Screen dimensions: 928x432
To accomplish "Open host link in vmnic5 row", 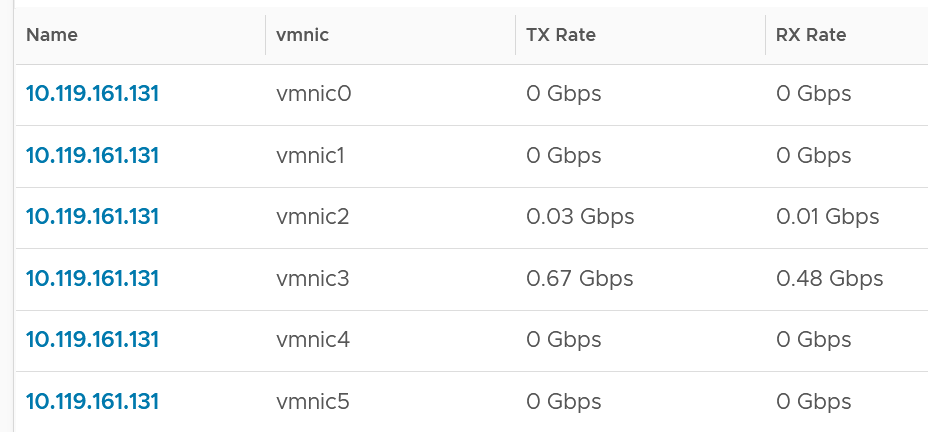I will click(x=92, y=401).
